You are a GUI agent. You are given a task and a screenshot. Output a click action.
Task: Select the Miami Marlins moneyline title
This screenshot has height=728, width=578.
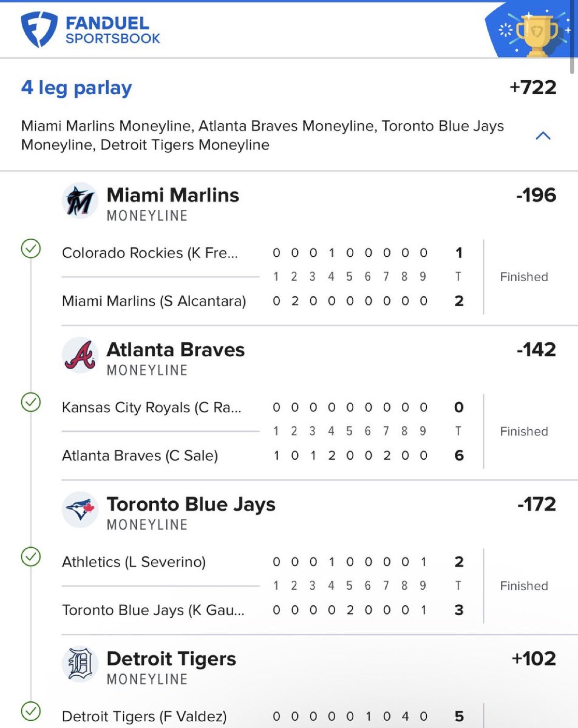[172, 196]
